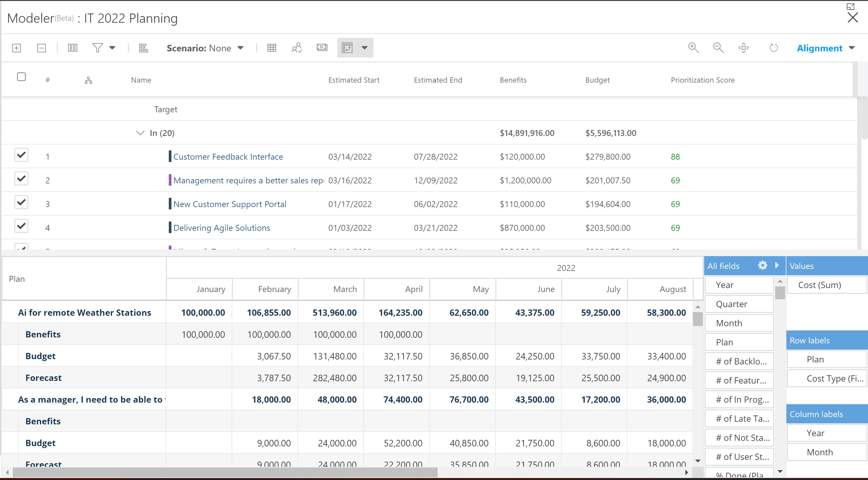
Task: Click the hierarchy column header icon
Action: tap(88, 80)
